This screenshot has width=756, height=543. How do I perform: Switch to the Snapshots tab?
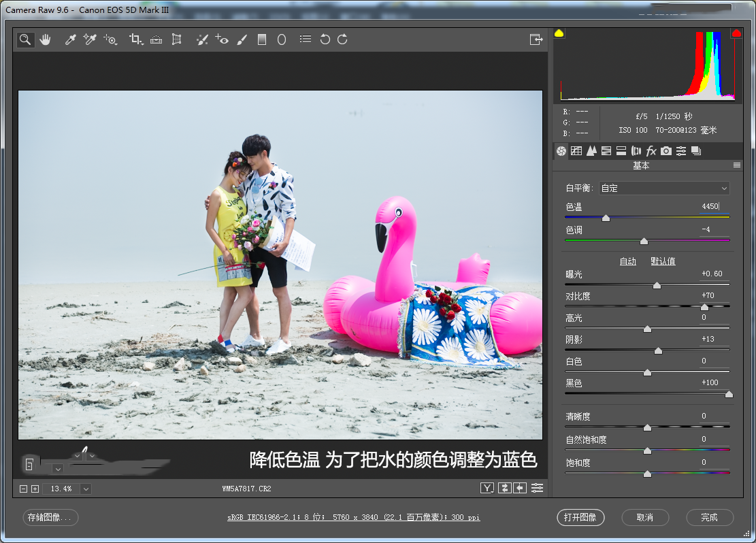pyautogui.click(x=696, y=151)
